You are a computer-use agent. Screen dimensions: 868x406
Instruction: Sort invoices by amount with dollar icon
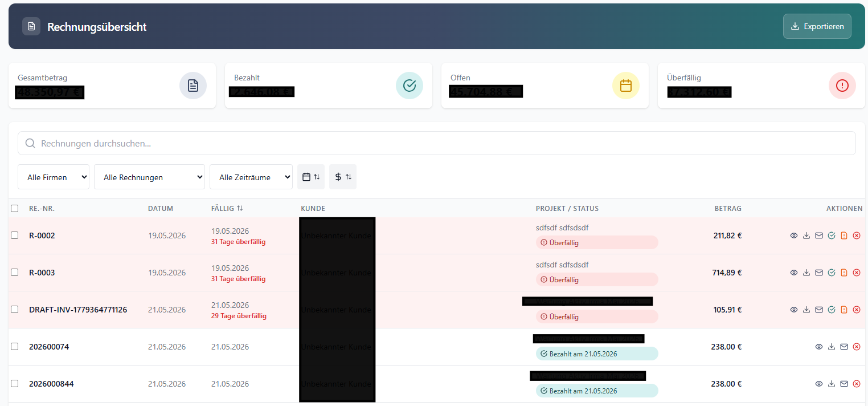[343, 177]
